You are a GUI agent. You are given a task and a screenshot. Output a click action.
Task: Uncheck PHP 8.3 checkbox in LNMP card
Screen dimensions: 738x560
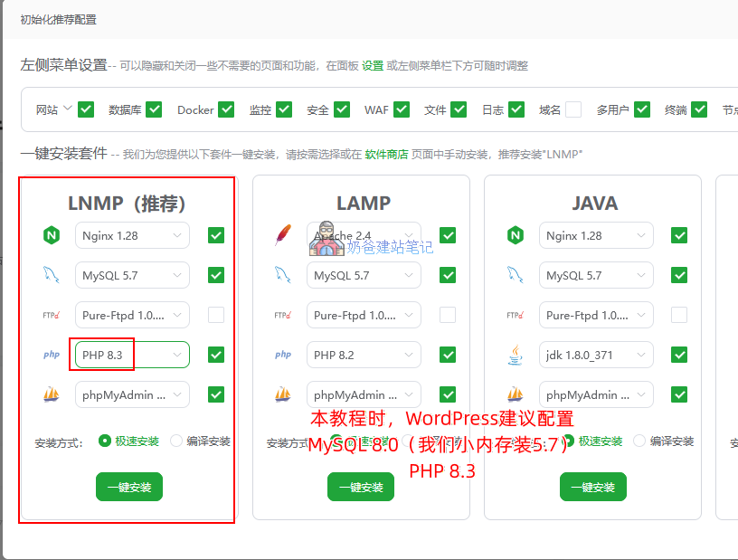click(216, 355)
